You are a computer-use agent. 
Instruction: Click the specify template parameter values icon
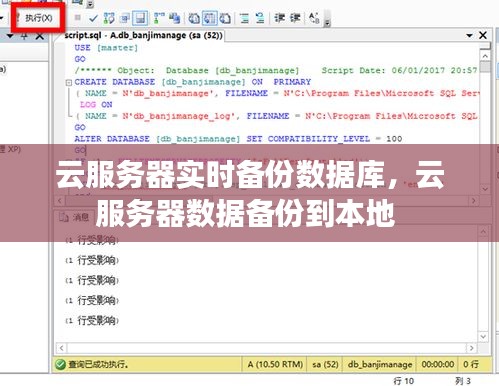pos(314,18)
